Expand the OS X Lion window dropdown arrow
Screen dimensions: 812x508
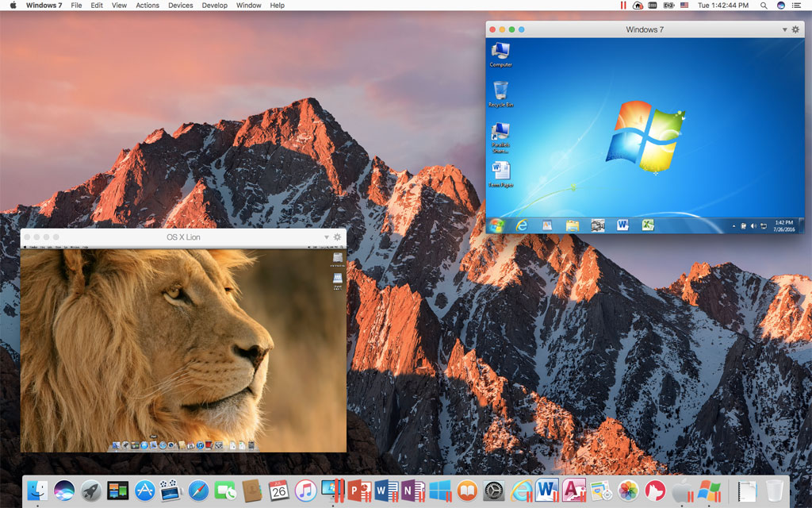coord(326,237)
